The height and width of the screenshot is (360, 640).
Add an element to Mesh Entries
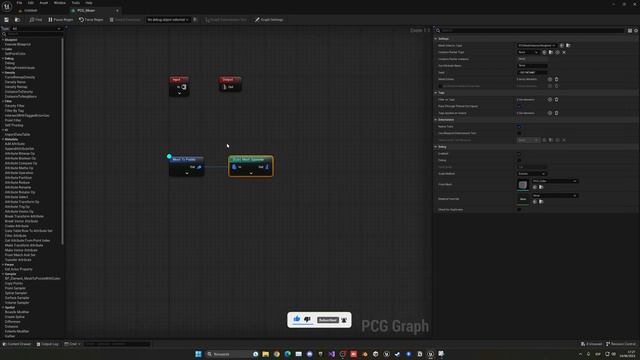[x=550, y=79]
